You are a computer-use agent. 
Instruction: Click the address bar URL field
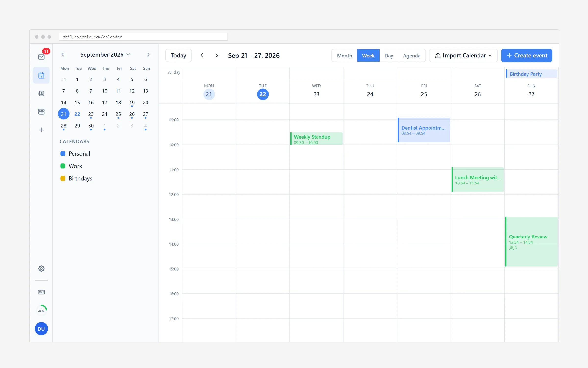143,37
